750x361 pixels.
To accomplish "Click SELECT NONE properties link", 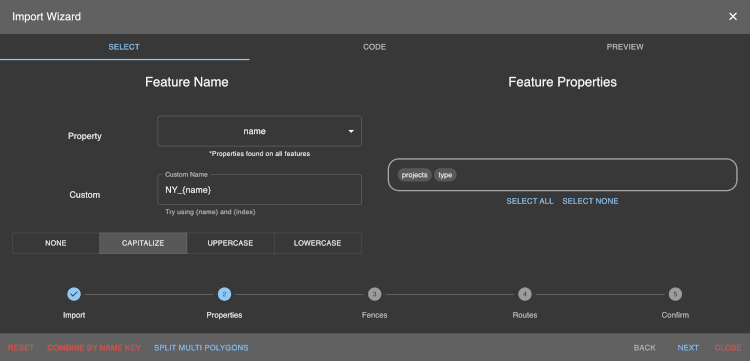I will [x=590, y=201].
